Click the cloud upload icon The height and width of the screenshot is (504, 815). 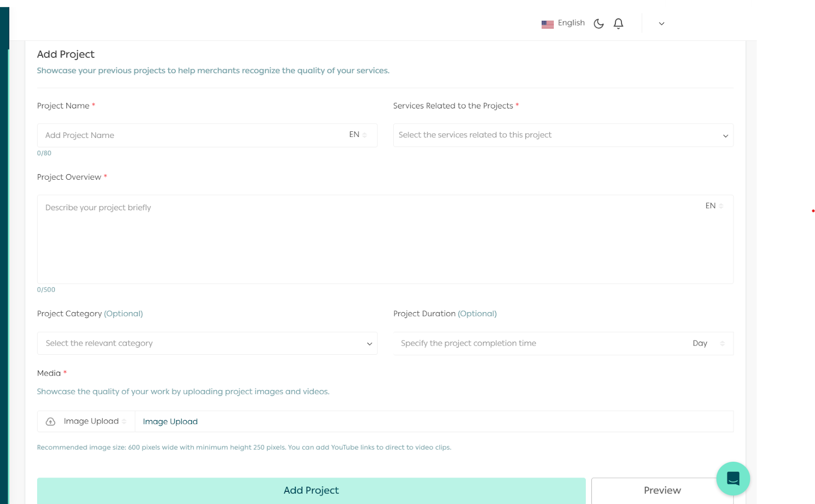coord(50,422)
